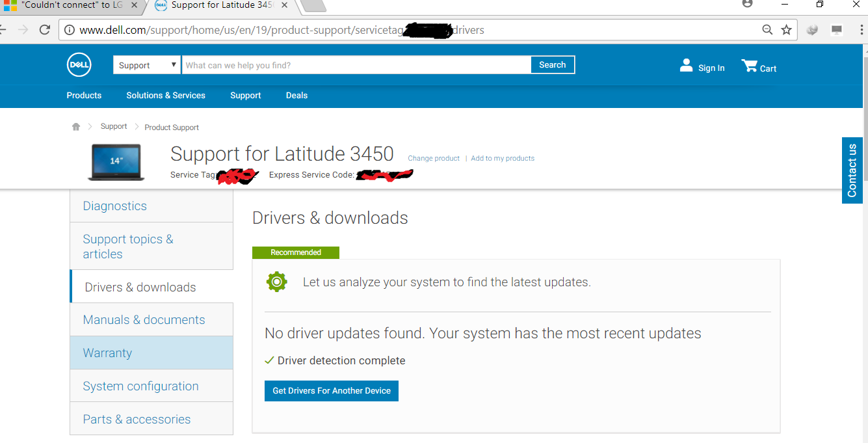Open Manuals & documents section
Viewport: 868px width, 443px height.
[151, 319]
